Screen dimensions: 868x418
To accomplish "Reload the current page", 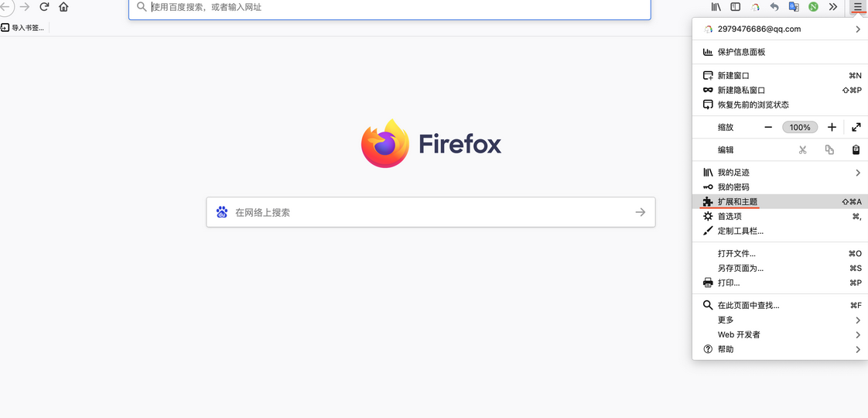I will [44, 7].
